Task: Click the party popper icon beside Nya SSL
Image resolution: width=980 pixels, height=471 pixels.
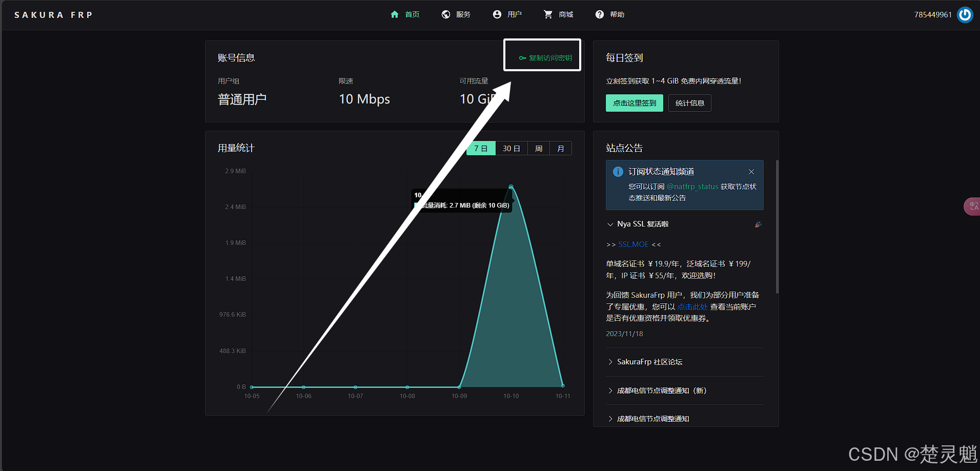Action: (x=759, y=224)
